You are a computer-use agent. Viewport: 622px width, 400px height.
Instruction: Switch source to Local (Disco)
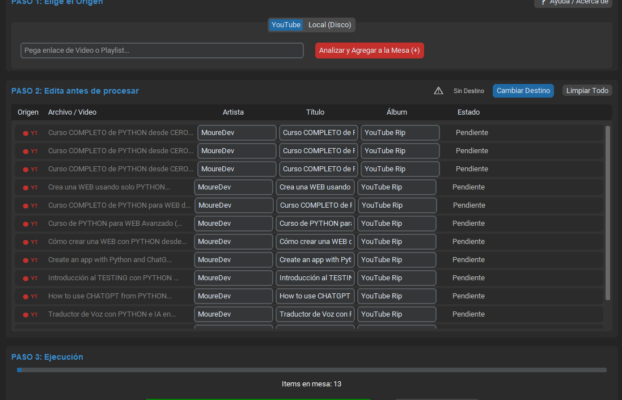click(329, 24)
